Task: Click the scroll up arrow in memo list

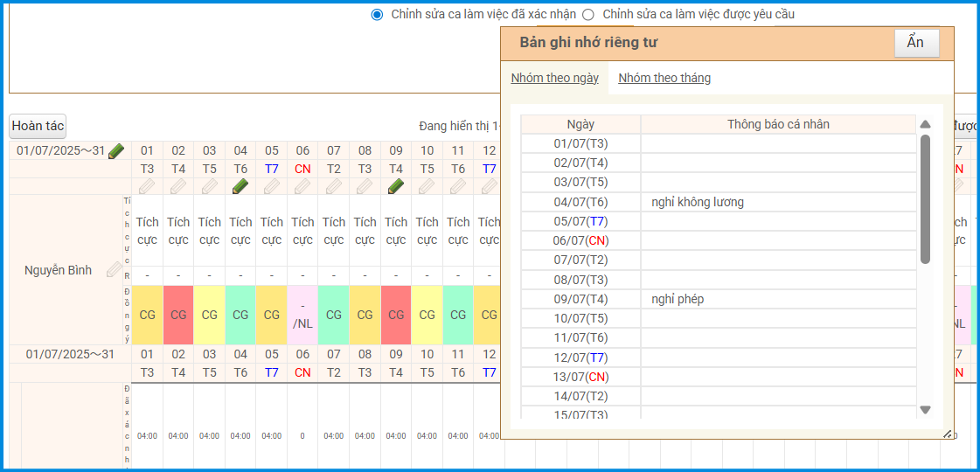Action: click(925, 124)
